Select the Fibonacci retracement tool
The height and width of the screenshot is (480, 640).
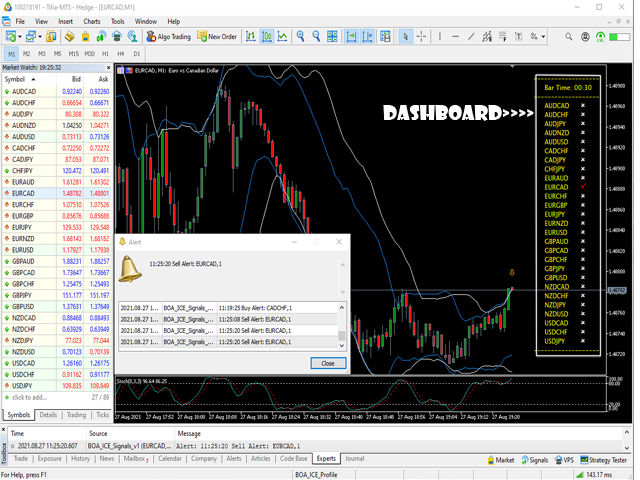tap(503, 37)
